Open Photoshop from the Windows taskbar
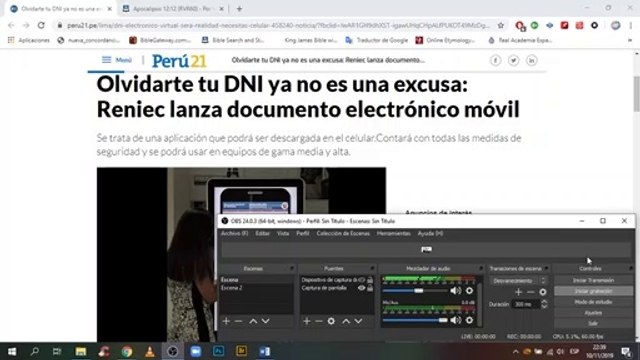 [x=218, y=351]
